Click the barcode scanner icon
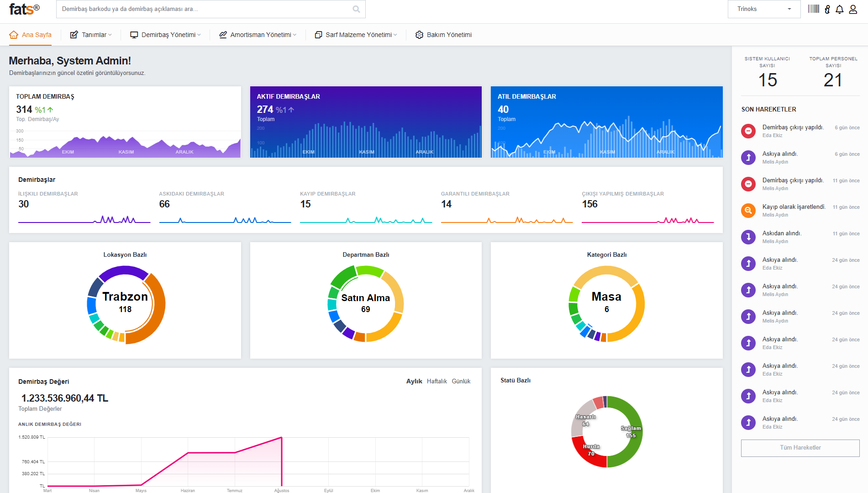This screenshot has height=493, width=868. point(813,9)
